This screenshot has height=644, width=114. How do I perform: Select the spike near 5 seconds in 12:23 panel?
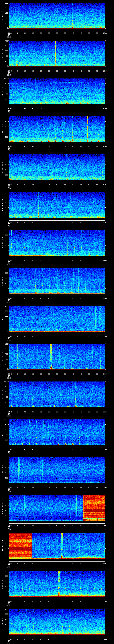click(17, 356)
